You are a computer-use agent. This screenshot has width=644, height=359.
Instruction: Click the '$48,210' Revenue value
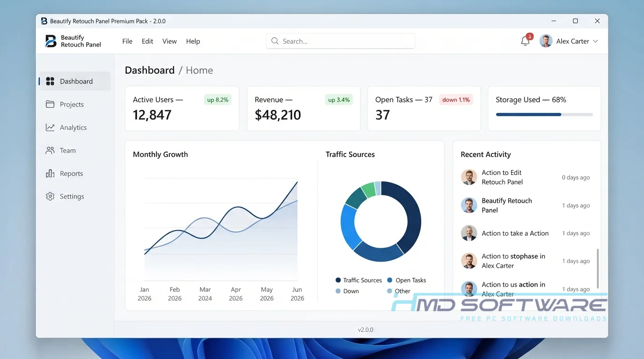click(278, 115)
